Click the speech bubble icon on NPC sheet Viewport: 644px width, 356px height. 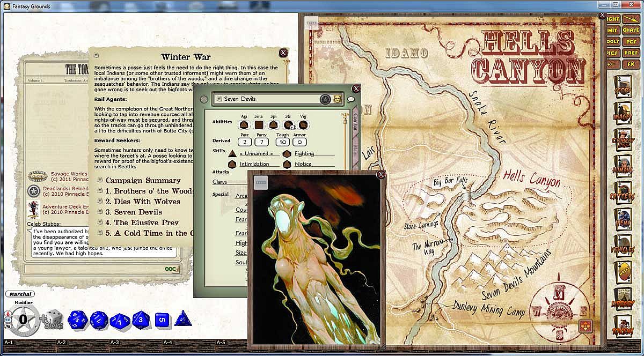(352, 99)
